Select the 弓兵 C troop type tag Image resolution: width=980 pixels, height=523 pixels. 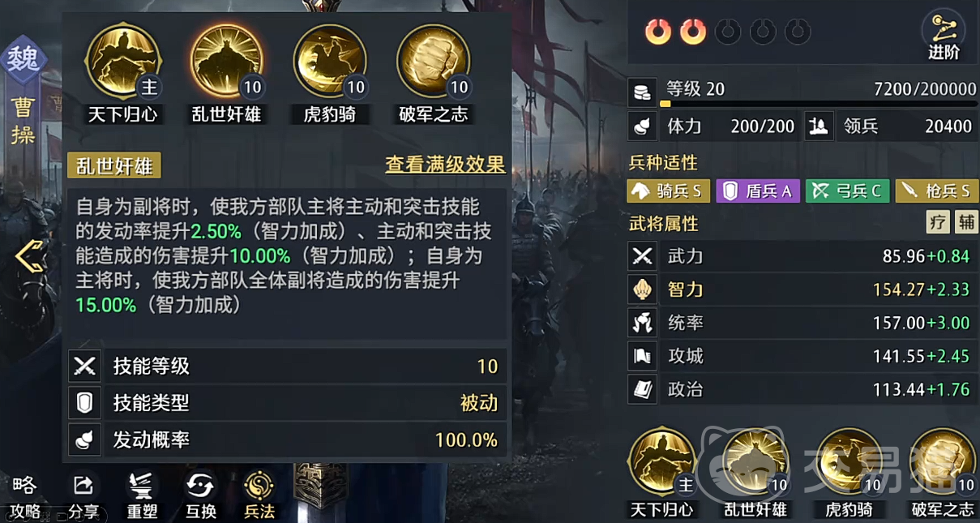pos(847,191)
